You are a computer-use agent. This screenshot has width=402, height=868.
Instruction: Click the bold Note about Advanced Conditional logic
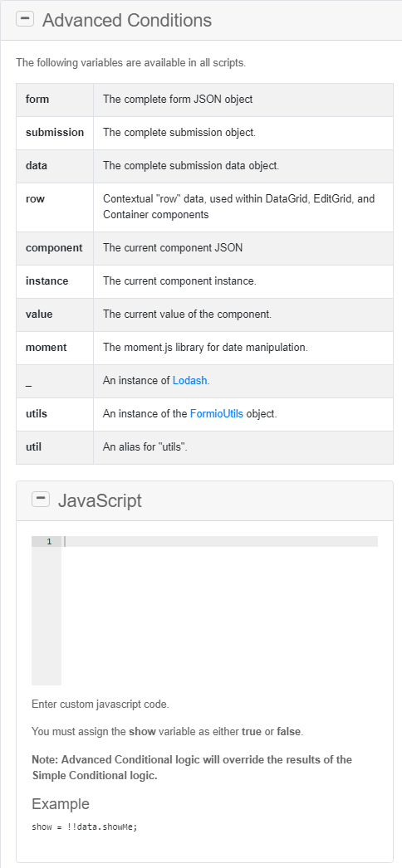tap(192, 768)
